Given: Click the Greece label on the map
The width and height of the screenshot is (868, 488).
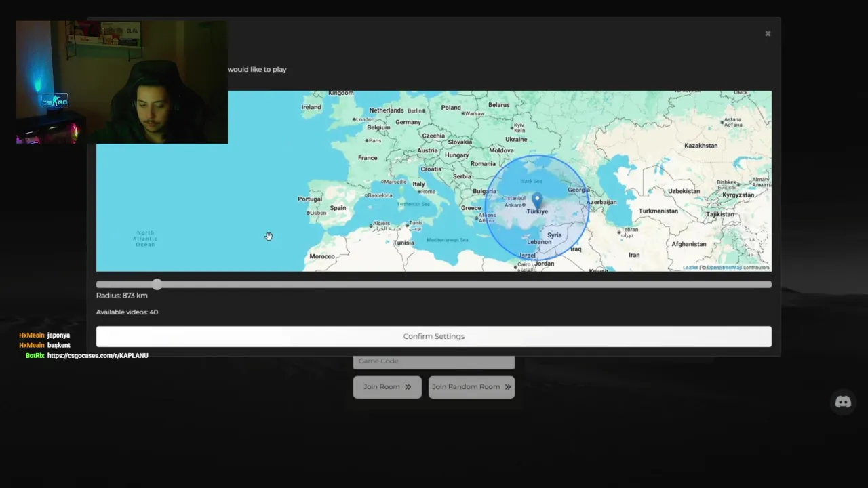Looking at the screenshot, I should pos(471,208).
